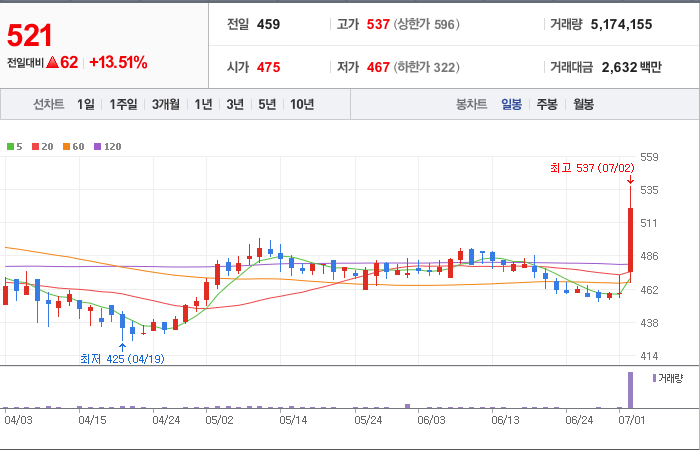Click the 최저 425 (04/19) annotation

[x=122, y=358]
